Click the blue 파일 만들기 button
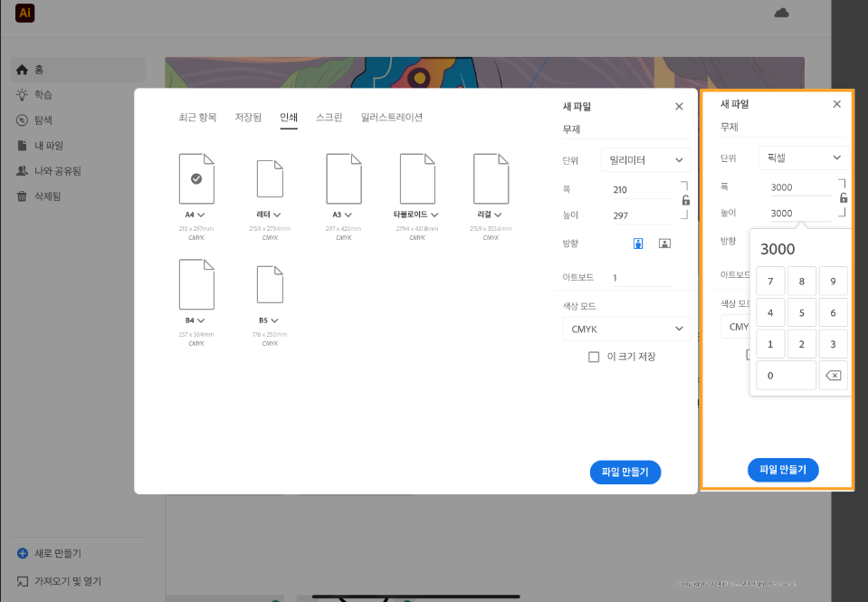The height and width of the screenshot is (602, 868). 625,472
